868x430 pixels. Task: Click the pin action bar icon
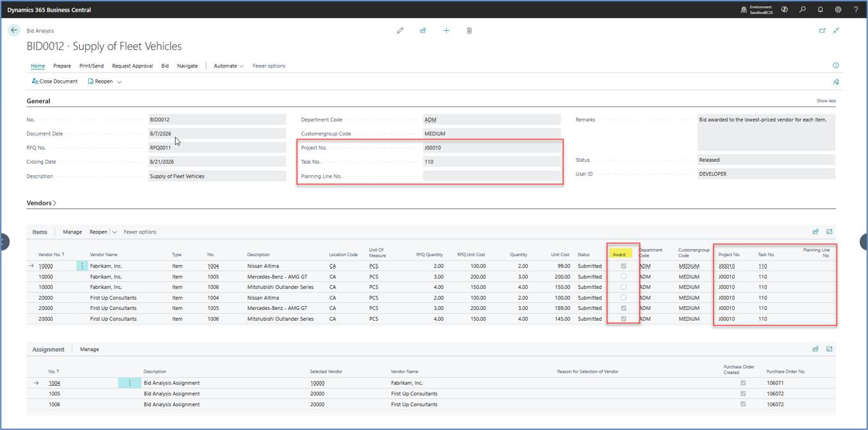pyautogui.click(x=835, y=82)
